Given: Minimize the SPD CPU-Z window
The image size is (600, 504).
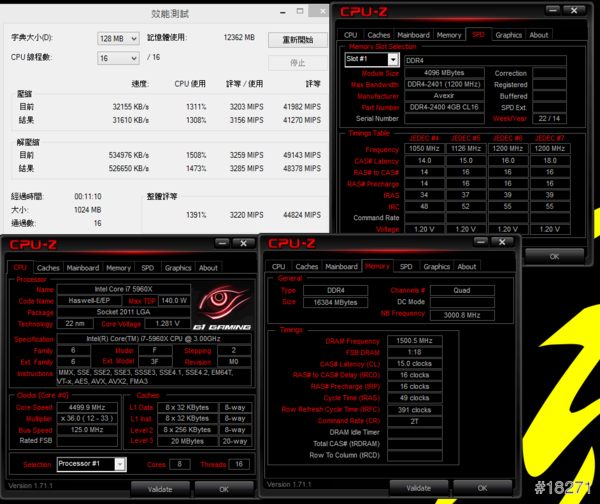Looking at the screenshot, I should click(x=553, y=10).
